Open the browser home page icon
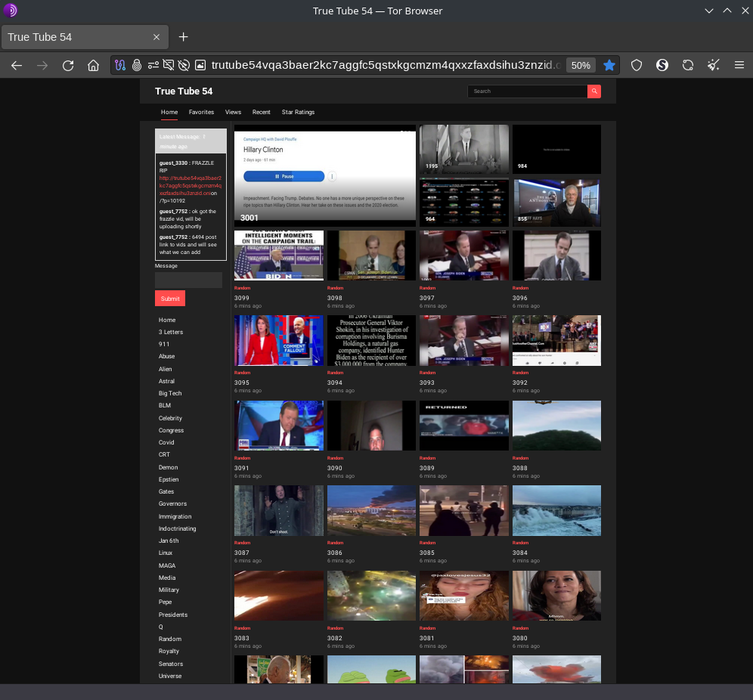Viewport: 753px width, 700px height. (x=93, y=65)
